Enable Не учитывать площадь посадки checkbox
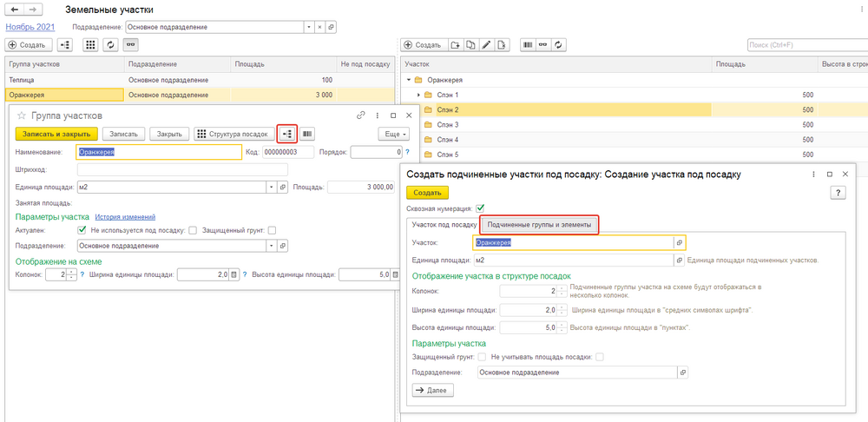 coord(599,357)
